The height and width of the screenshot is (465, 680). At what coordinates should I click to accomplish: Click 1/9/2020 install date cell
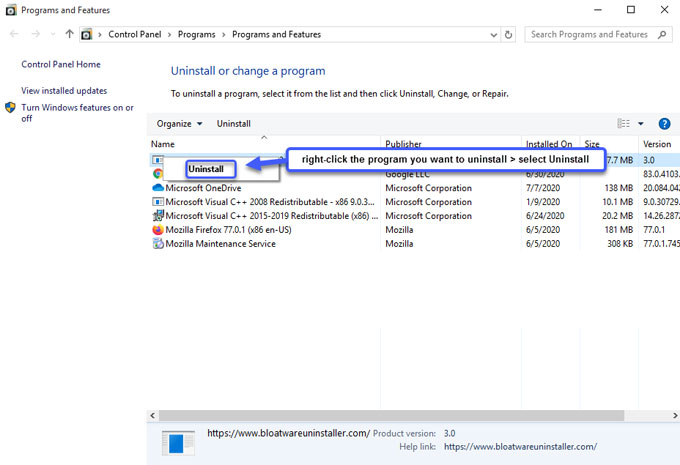[x=543, y=202]
